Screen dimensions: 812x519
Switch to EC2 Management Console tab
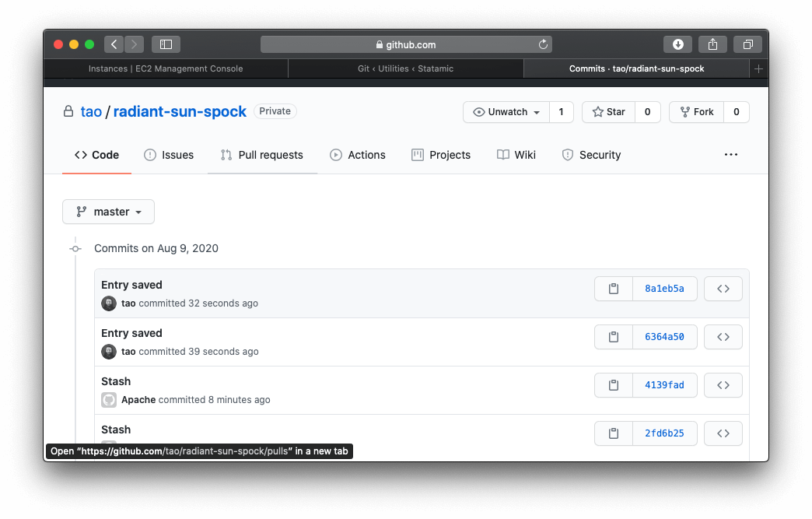[x=166, y=68]
